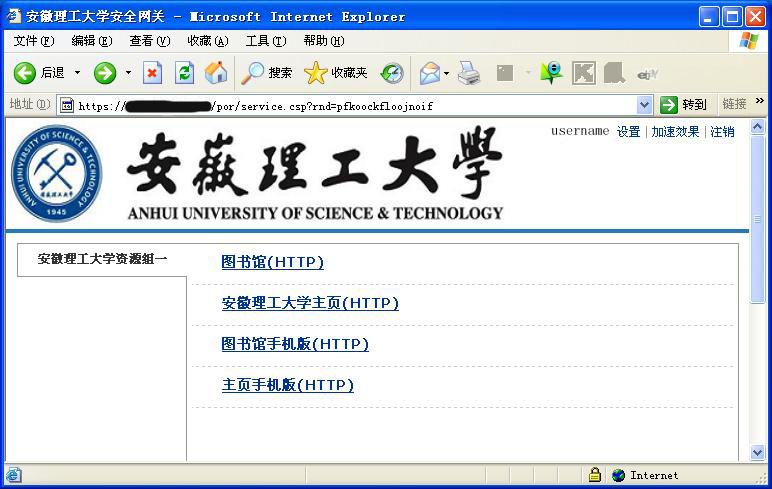Open History clock icon
772x489 pixels.
pyautogui.click(x=392, y=73)
